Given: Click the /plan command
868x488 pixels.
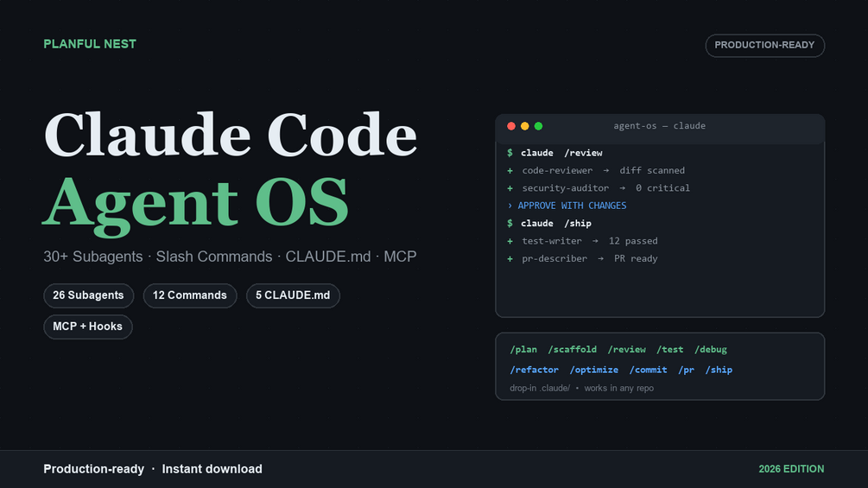Looking at the screenshot, I should [x=523, y=350].
